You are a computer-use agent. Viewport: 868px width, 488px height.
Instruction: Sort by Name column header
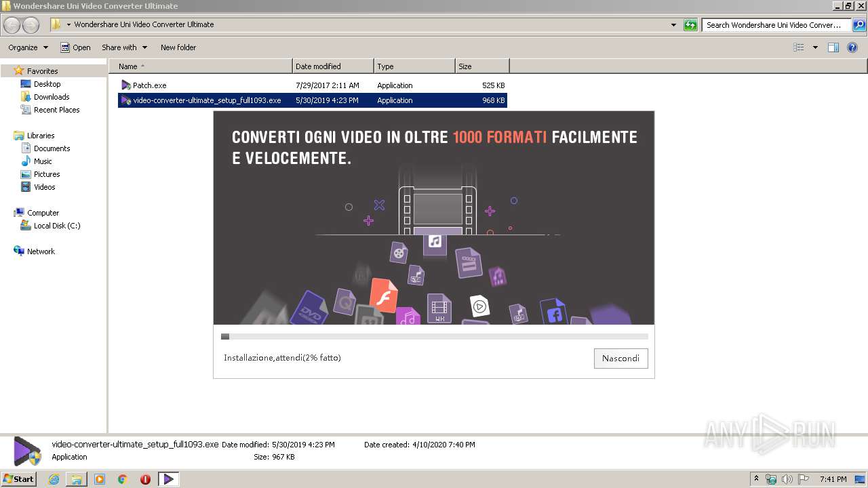201,66
